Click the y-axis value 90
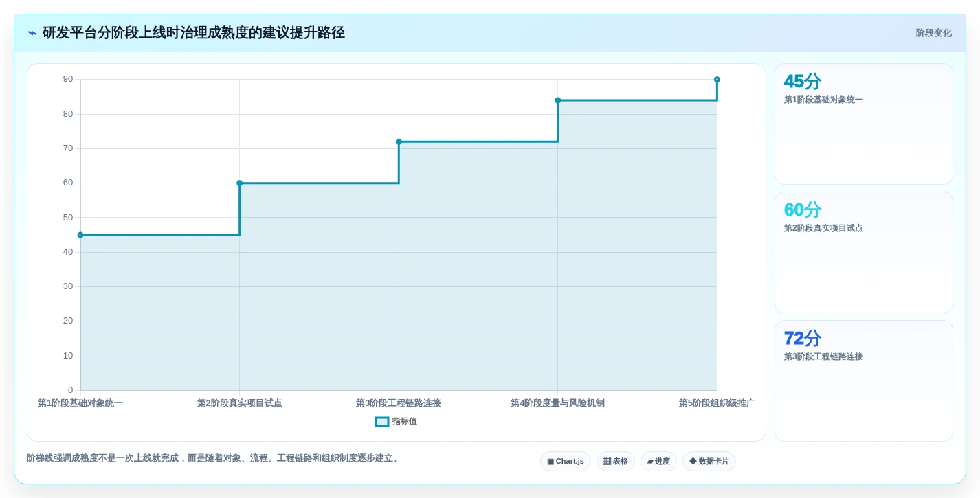 pyautogui.click(x=68, y=79)
